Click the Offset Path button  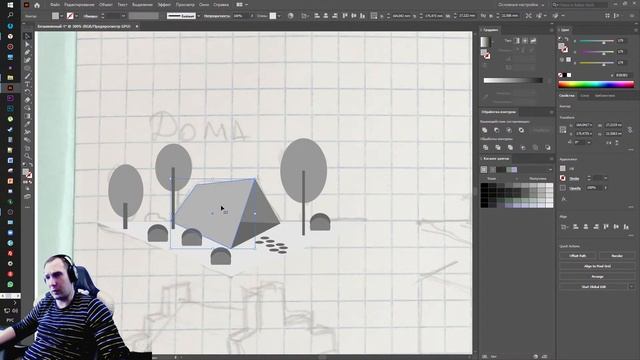(x=578, y=256)
